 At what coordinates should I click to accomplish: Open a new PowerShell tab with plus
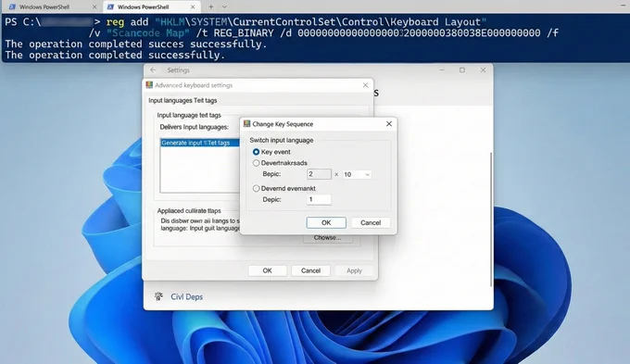coord(211,6)
